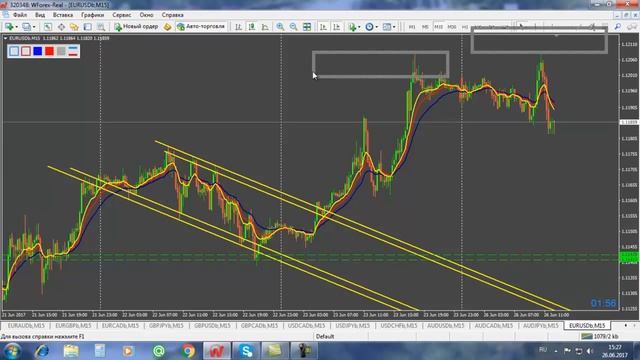Screen dimensions: 640x360
Task: Open the Файл menu
Action: (20, 15)
